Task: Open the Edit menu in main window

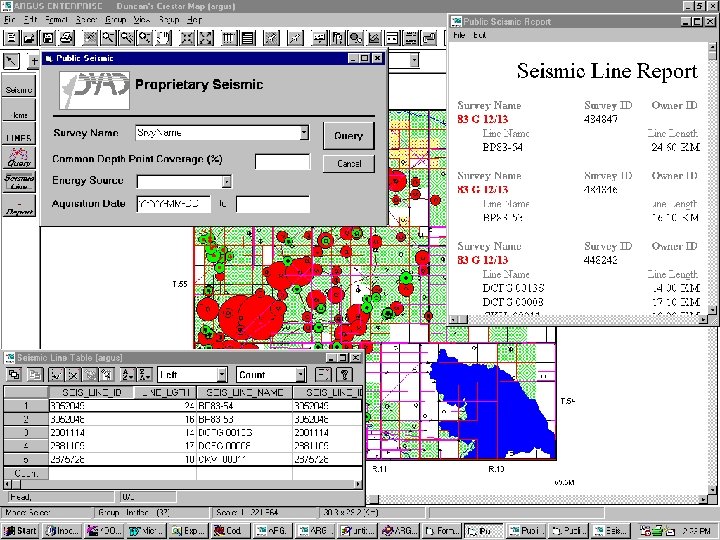Action: click(30, 20)
